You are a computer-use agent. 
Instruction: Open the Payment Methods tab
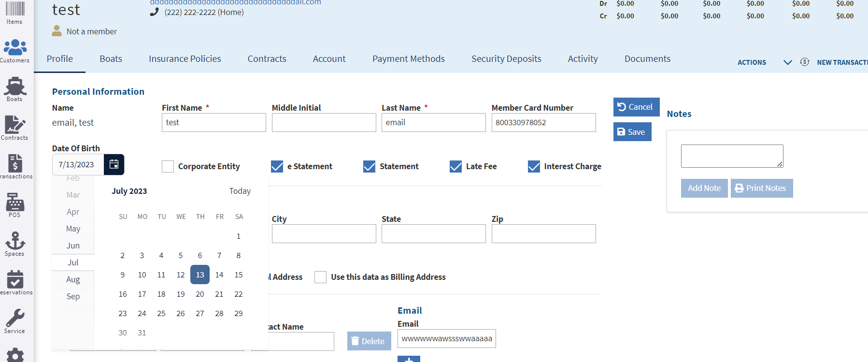tap(408, 59)
